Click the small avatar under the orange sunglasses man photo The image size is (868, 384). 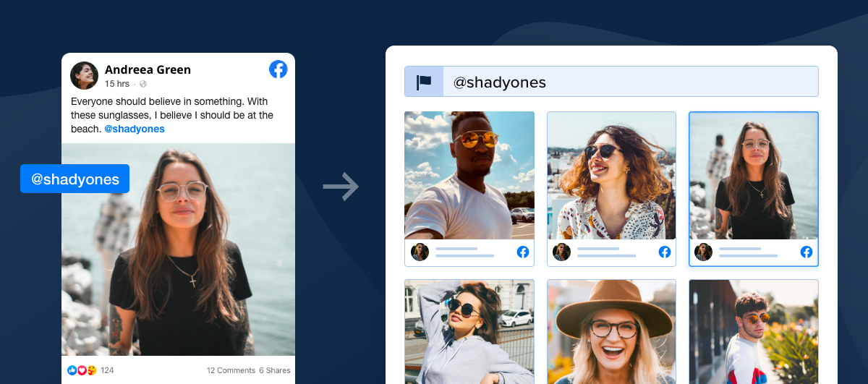tap(420, 252)
